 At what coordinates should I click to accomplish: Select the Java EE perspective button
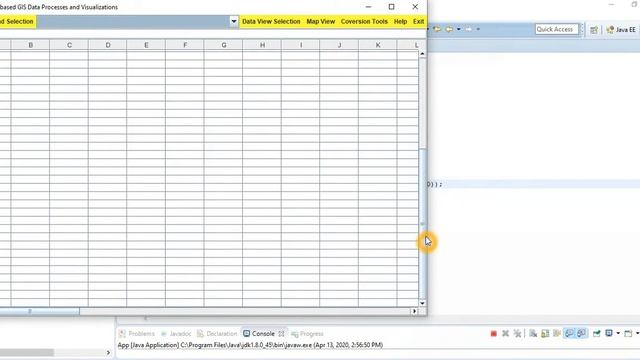(x=620, y=30)
